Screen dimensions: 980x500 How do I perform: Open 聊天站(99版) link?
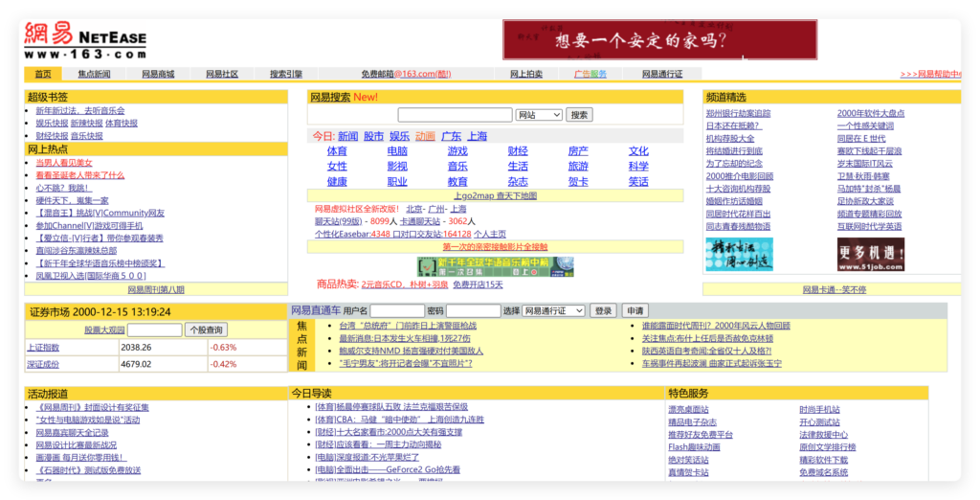pyautogui.click(x=338, y=221)
